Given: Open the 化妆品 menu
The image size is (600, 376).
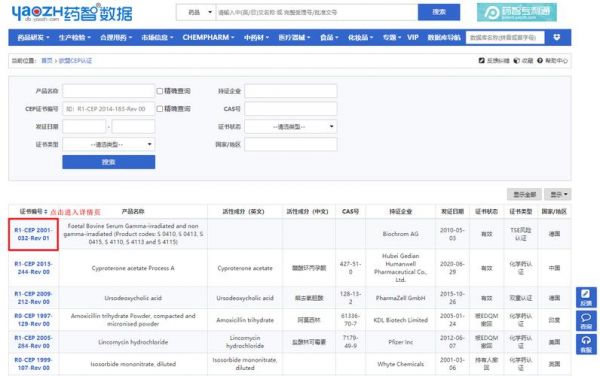Looking at the screenshot, I should click(x=360, y=37).
